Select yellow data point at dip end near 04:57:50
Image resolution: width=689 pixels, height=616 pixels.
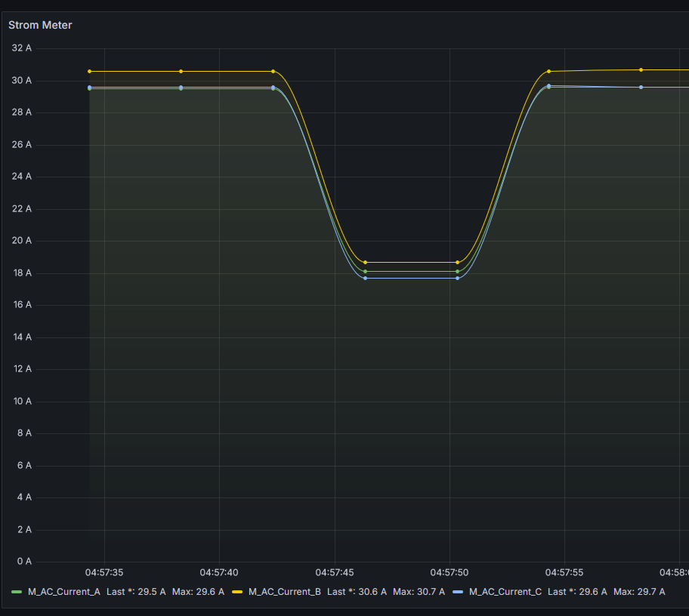point(458,263)
